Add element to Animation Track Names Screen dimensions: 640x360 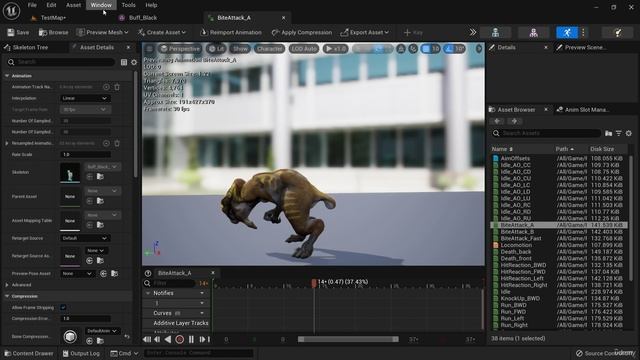106,87
